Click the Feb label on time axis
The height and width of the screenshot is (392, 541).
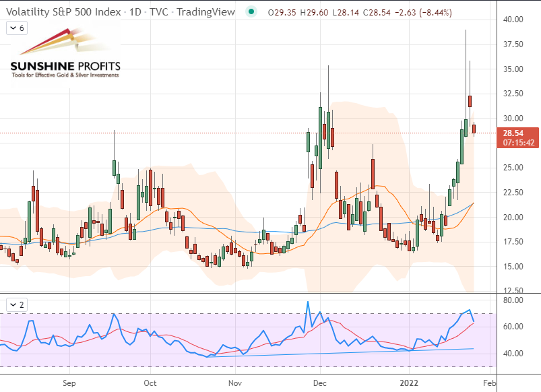pos(490,383)
